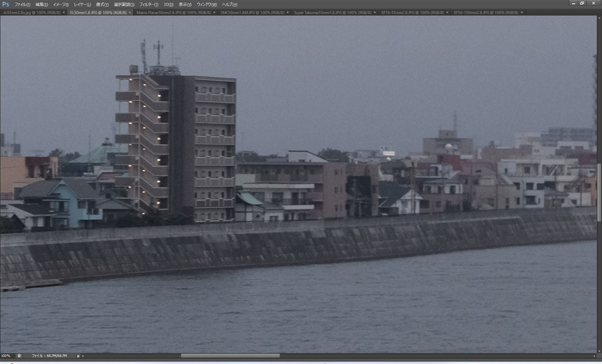Expand the status bar info arrow menu
The width and height of the screenshot is (602, 364).
tap(78, 356)
